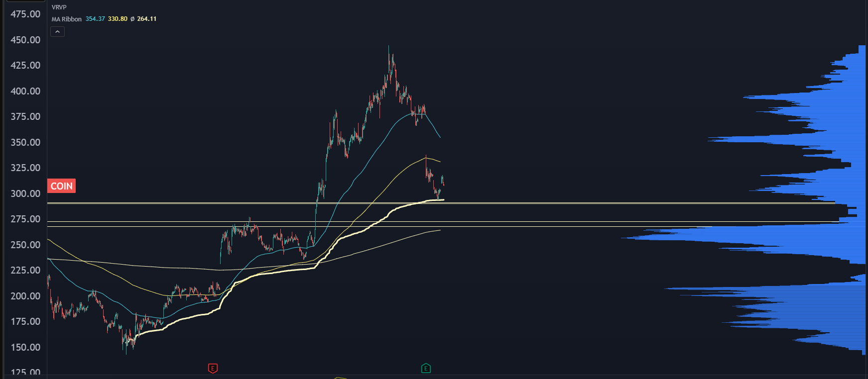Click the 175.00 price axis label
The image size is (868, 379).
pos(25,321)
